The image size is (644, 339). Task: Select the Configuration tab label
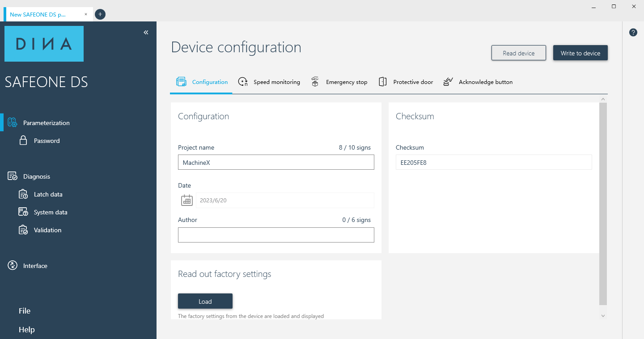(210, 82)
